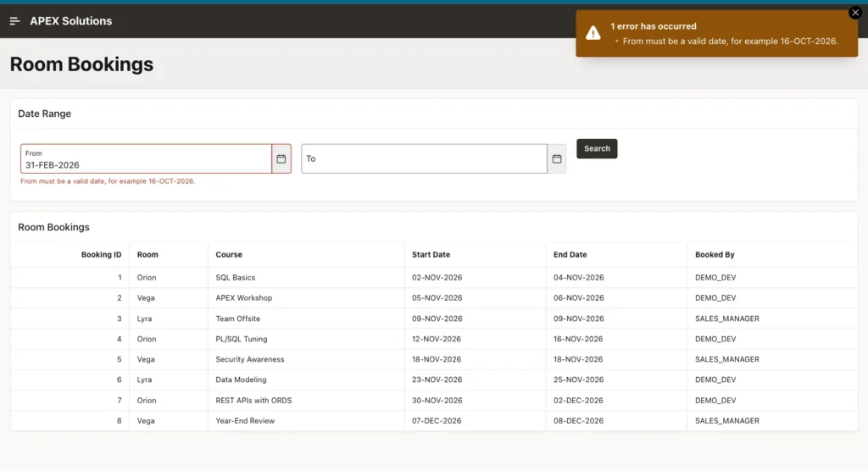Click end date '08-DEC-2026'

[x=578, y=421]
